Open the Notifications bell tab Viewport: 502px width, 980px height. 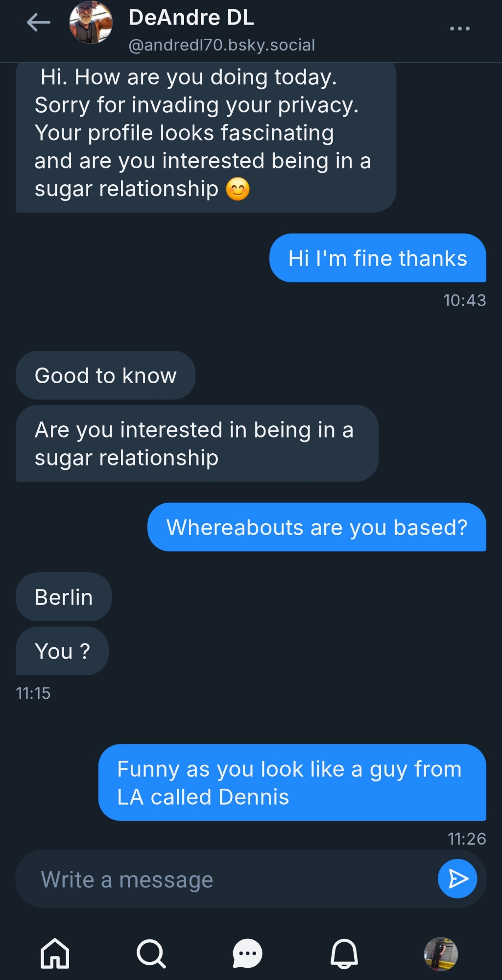344,954
